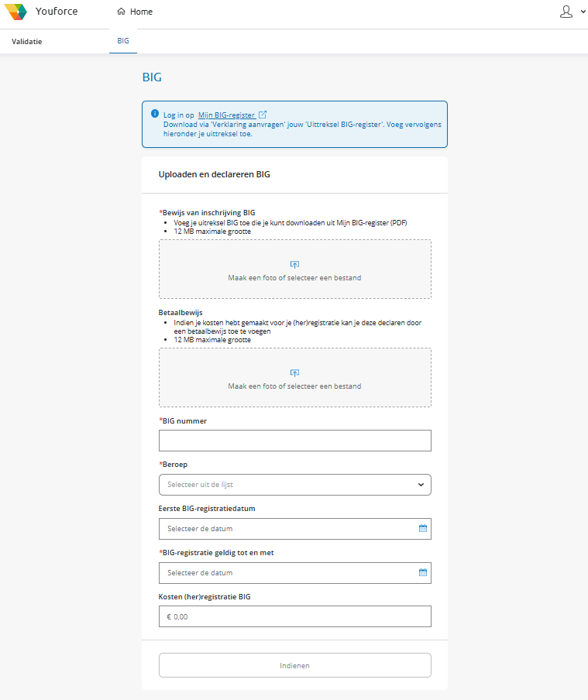Click the blue info icon in the banner

point(155,114)
